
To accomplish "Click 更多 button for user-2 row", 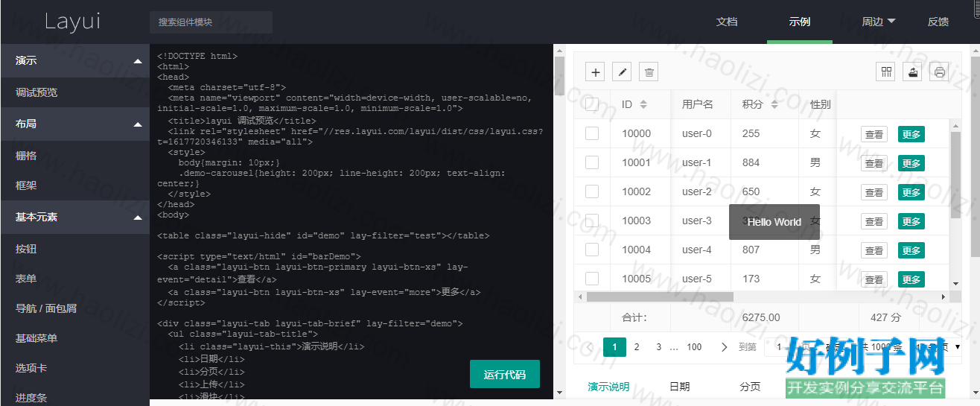I will [x=911, y=192].
